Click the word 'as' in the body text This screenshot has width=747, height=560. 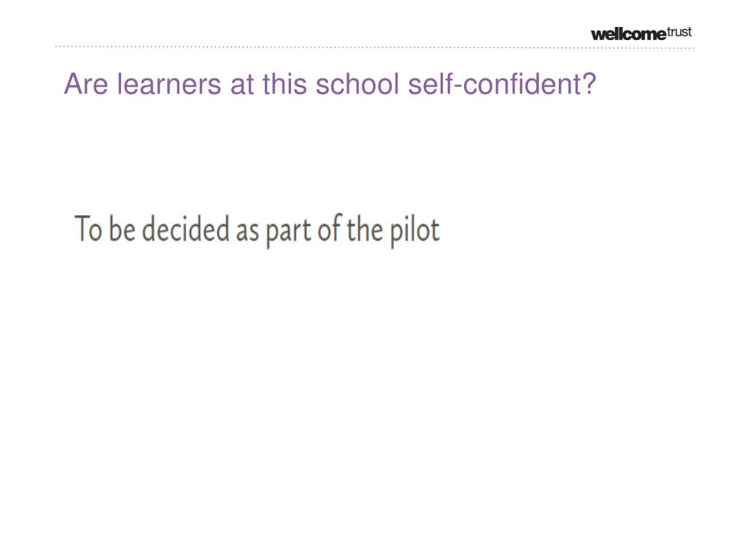coord(248,233)
